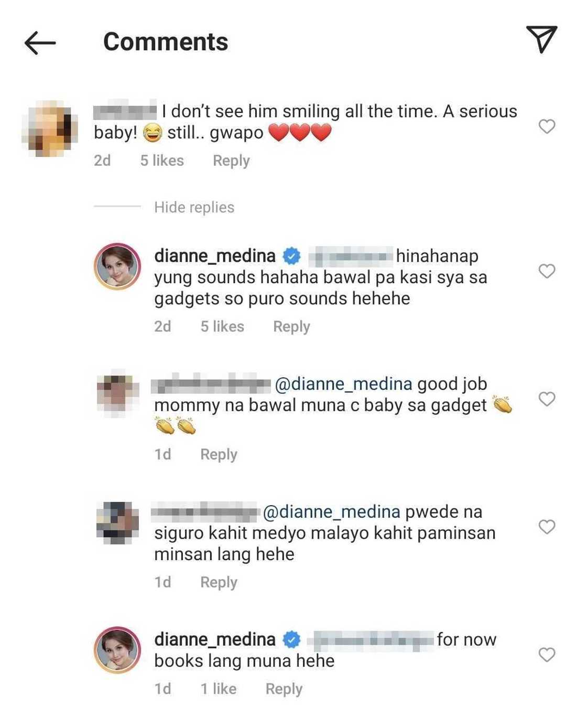View "1 like" on the last reply
The height and width of the screenshot is (728, 587).
pos(218,689)
